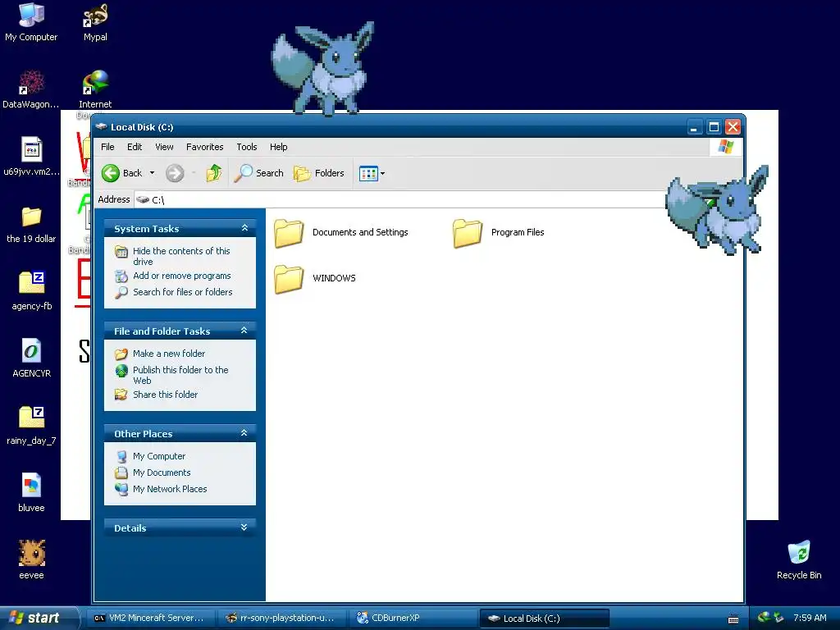Open Search pane with magnifier icon
The height and width of the screenshot is (630, 840).
[259, 173]
